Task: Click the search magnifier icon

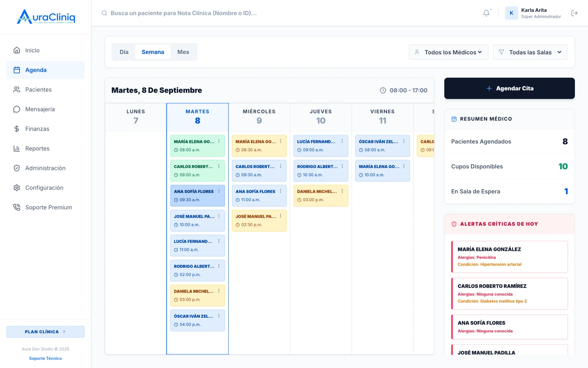Action: click(x=104, y=13)
